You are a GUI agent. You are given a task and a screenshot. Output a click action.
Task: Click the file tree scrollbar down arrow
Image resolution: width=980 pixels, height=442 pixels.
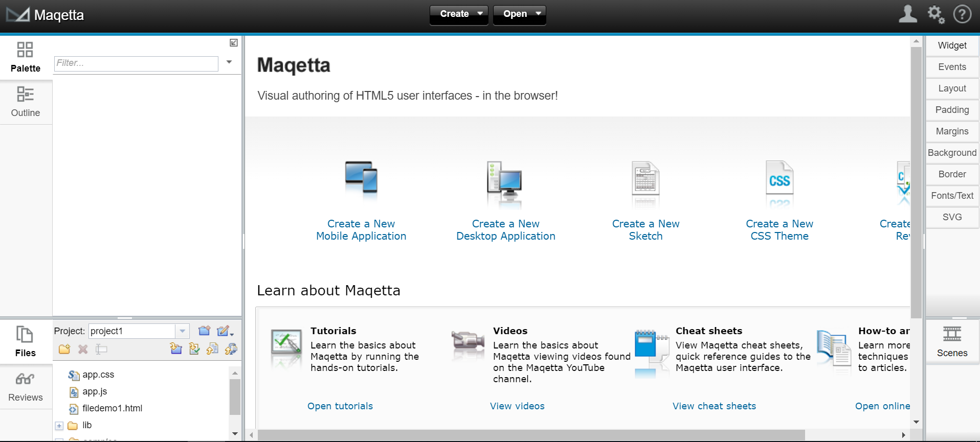tap(235, 434)
